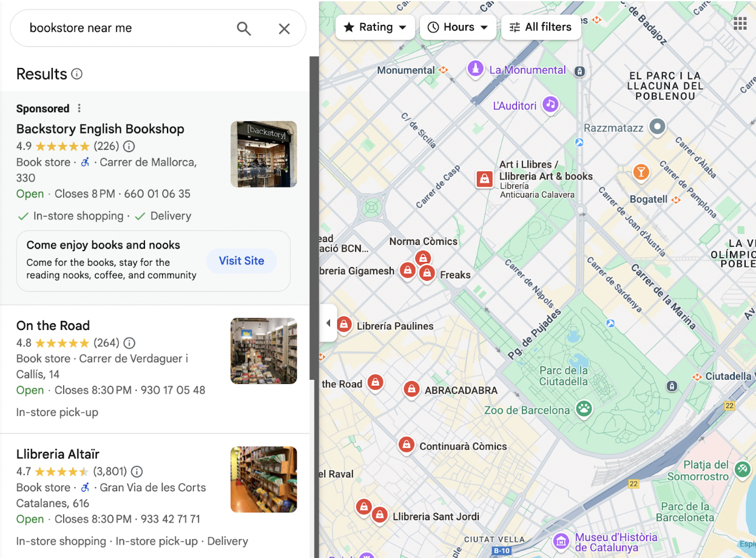Click the Visit Site button
Viewport: 756px width, 558px height.
[241, 261]
